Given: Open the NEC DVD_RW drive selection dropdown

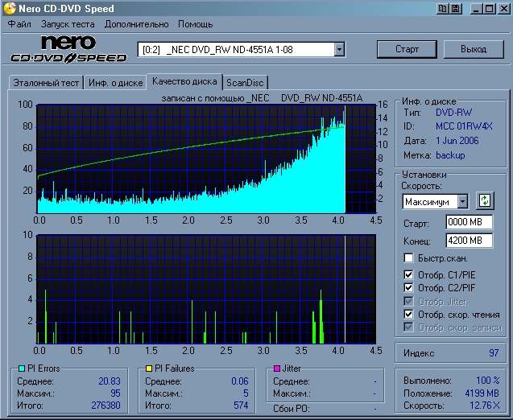Looking at the screenshot, I should click(x=339, y=50).
